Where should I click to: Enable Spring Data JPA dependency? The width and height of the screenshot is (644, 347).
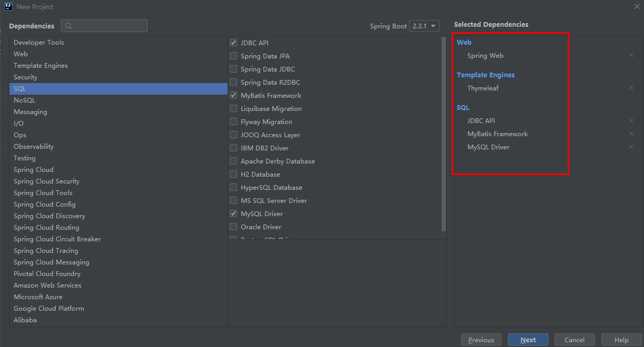(x=233, y=56)
